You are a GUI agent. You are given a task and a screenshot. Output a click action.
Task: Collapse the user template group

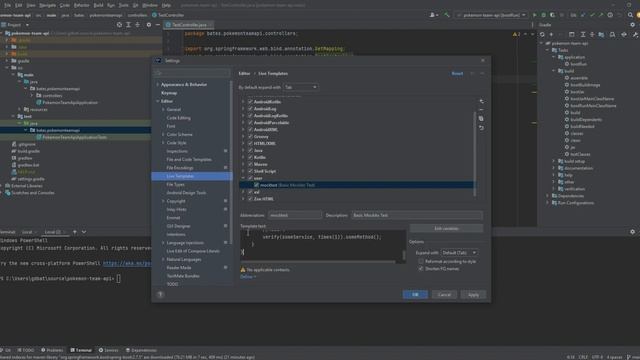coord(243,178)
